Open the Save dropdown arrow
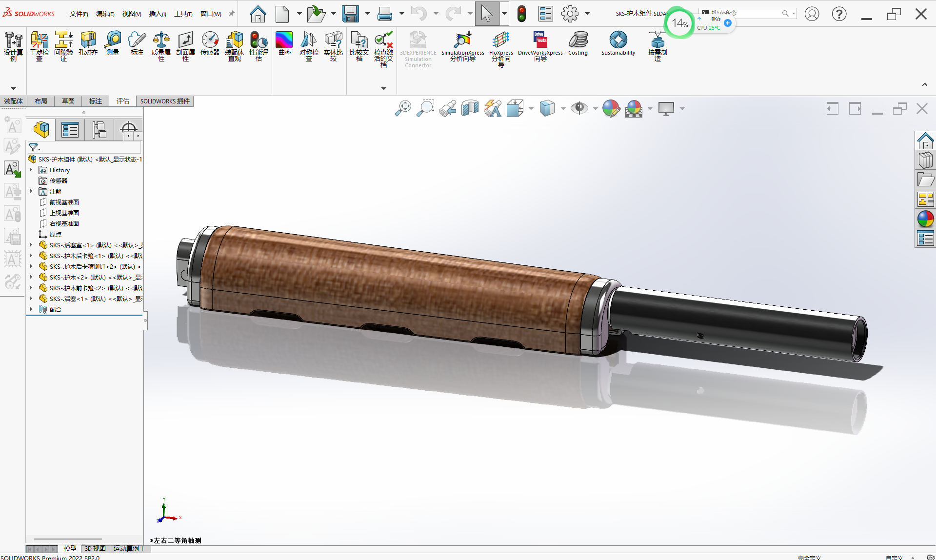 coord(367,14)
